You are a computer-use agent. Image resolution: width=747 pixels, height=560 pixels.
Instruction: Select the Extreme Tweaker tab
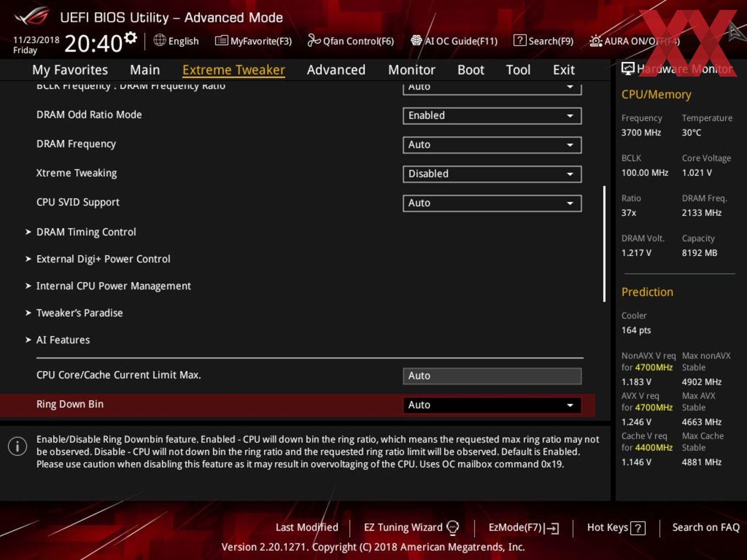pos(233,70)
